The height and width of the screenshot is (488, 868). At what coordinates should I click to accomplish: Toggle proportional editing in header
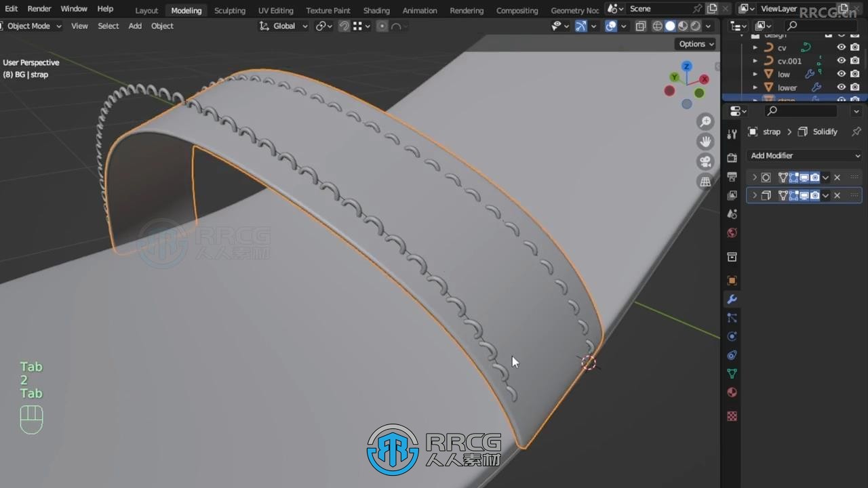point(382,26)
